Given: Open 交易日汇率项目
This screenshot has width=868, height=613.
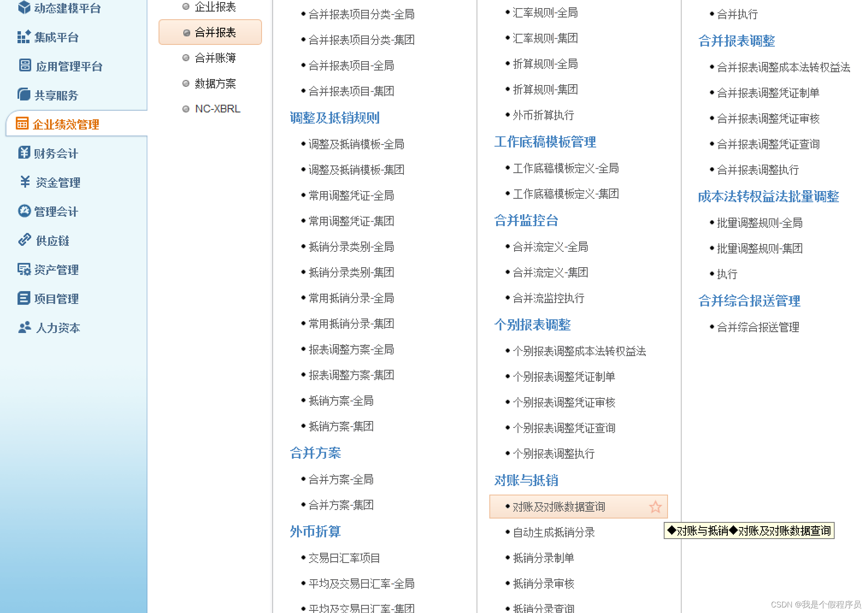Looking at the screenshot, I should 344,558.
